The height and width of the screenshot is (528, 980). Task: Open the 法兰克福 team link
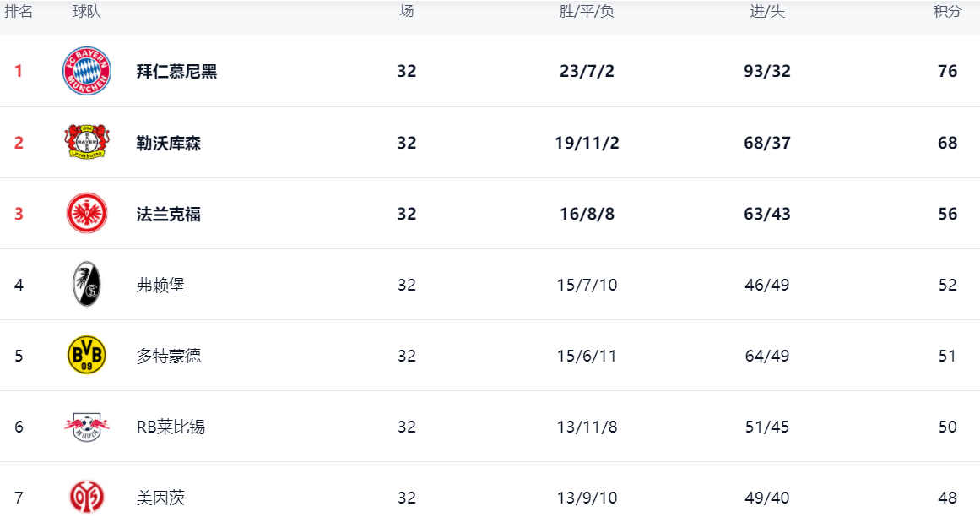point(169,214)
